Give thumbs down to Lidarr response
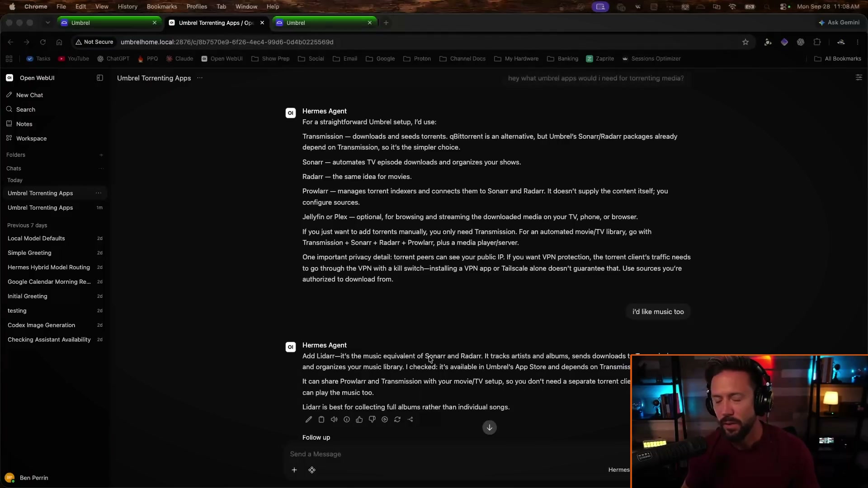This screenshot has width=868, height=488. [372, 419]
